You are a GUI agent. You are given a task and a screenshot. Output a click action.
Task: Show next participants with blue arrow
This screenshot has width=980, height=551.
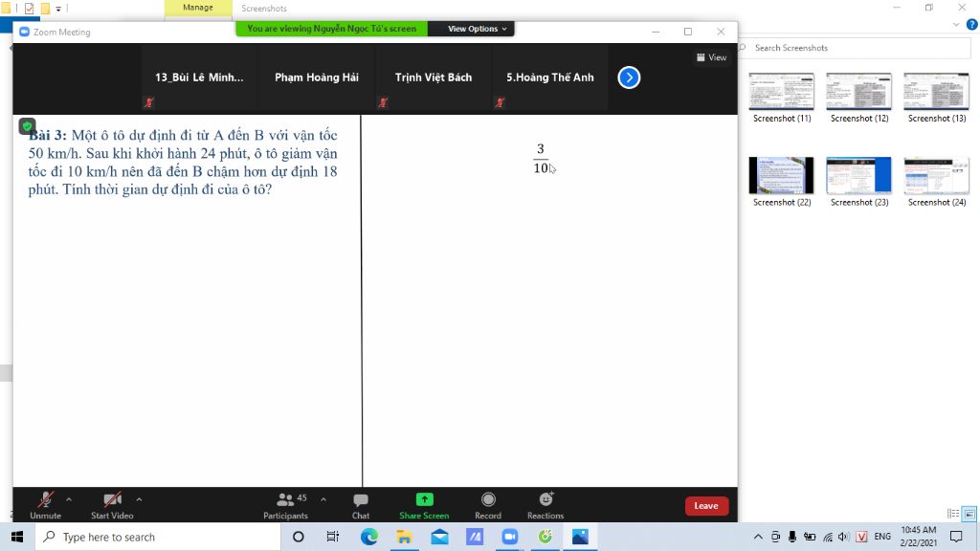629,77
